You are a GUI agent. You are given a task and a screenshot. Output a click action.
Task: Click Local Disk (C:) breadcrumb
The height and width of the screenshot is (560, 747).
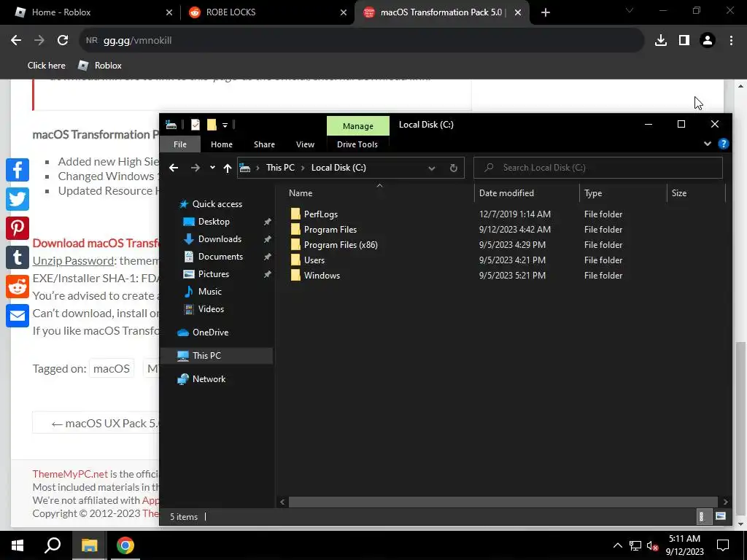[x=338, y=168]
